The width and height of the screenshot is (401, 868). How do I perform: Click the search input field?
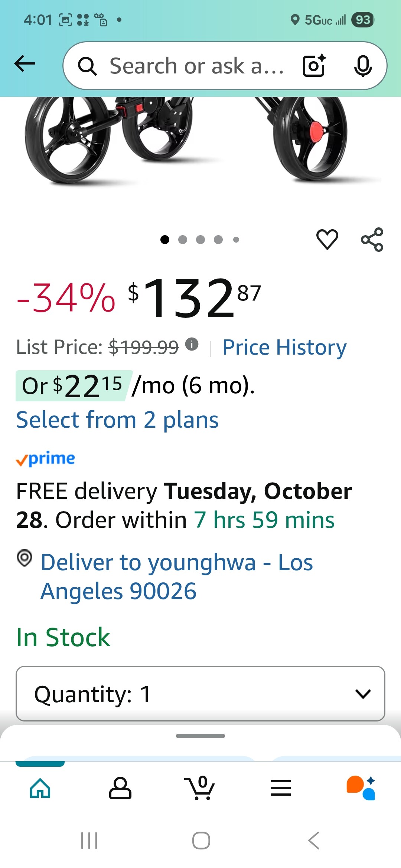pyautogui.click(x=197, y=66)
